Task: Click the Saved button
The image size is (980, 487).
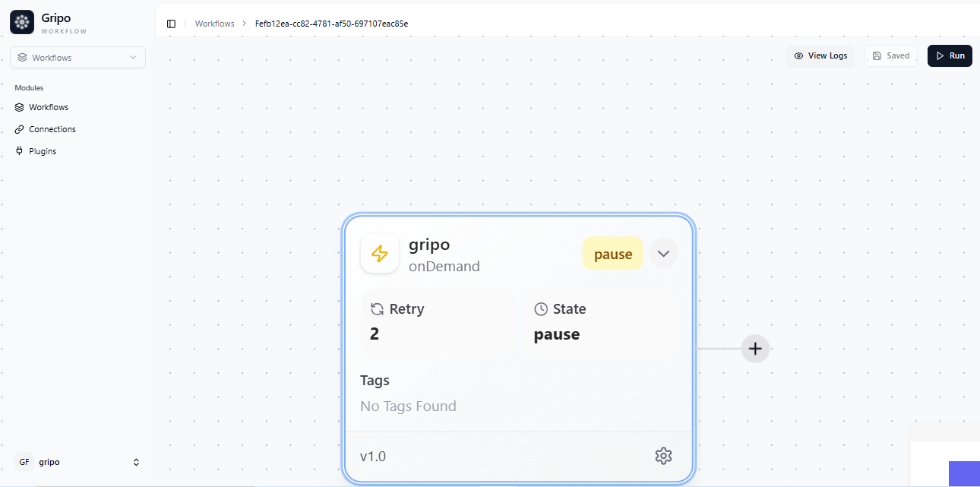Action: pos(891,55)
